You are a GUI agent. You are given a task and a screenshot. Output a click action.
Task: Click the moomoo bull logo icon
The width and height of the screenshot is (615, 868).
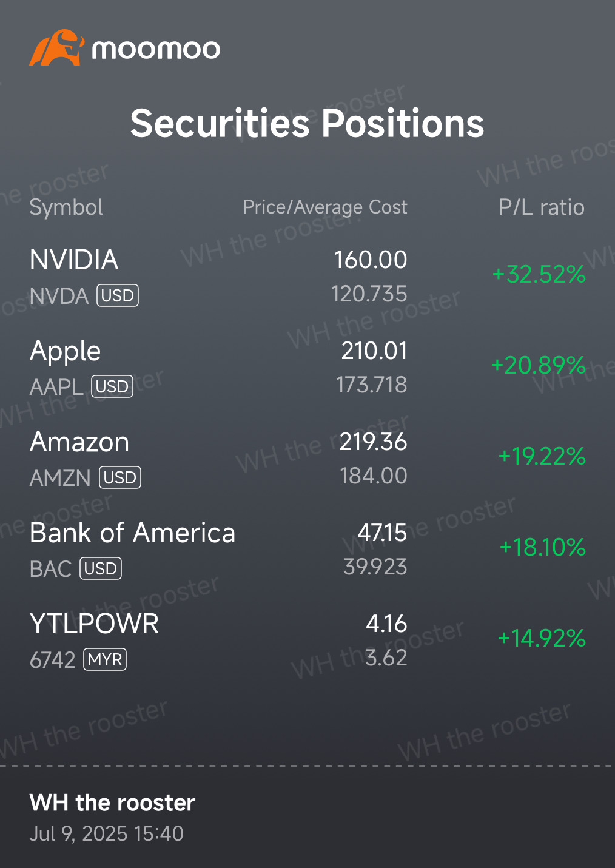[x=56, y=47]
